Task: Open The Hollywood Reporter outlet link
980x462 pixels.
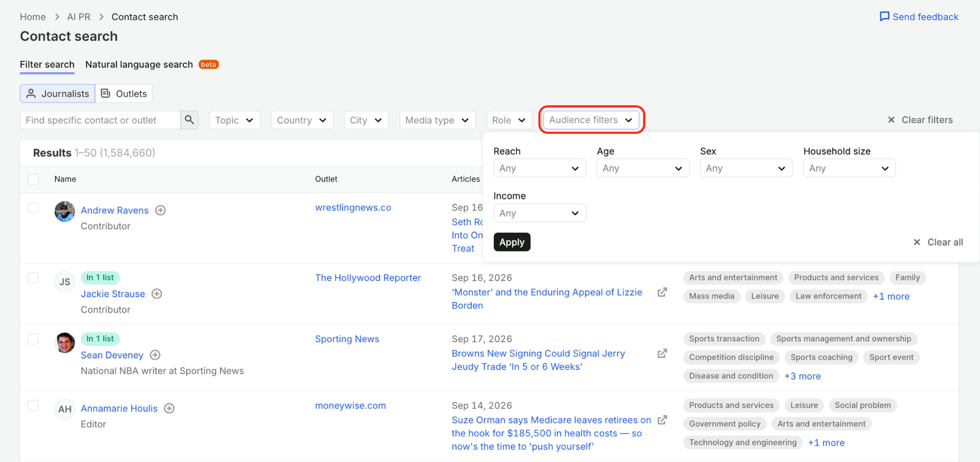Action: [368, 278]
